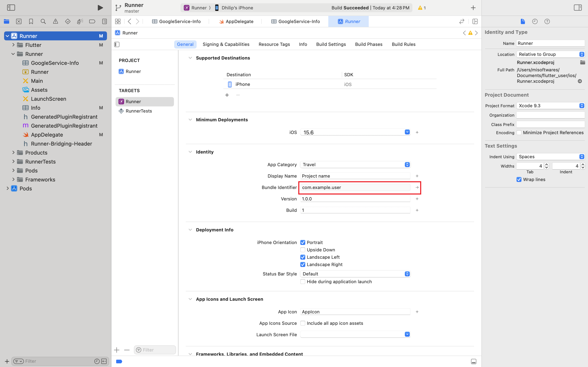Screen dimensions: 588x367
Task: Enable Upside Down orientation
Action: (303, 250)
